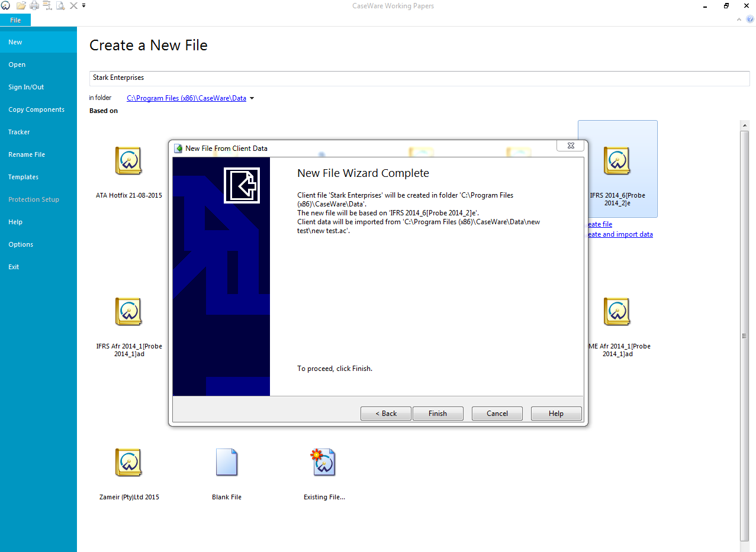The image size is (756, 552).
Task: Click the green arrow icon in wizard title bar
Action: (x=178, y=148)
